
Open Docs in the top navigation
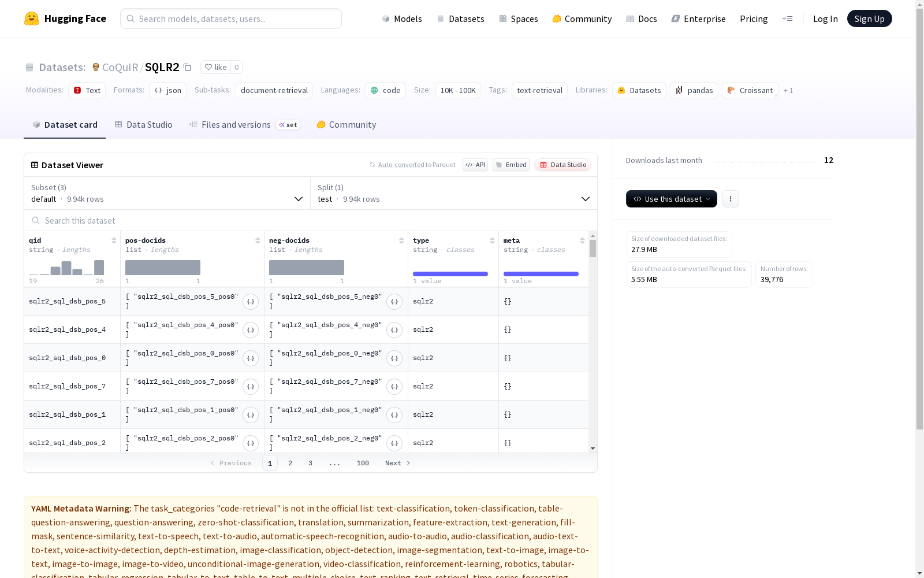tap(642, 18)
